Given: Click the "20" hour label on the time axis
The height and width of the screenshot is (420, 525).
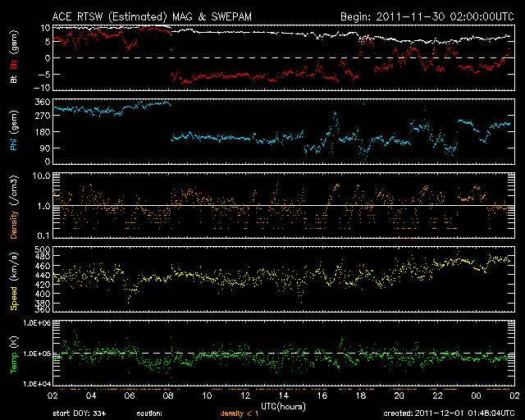Looking at the screenshot, I should point(399,395).
